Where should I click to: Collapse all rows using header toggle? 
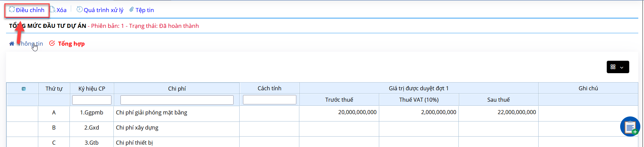pos(23,89)
